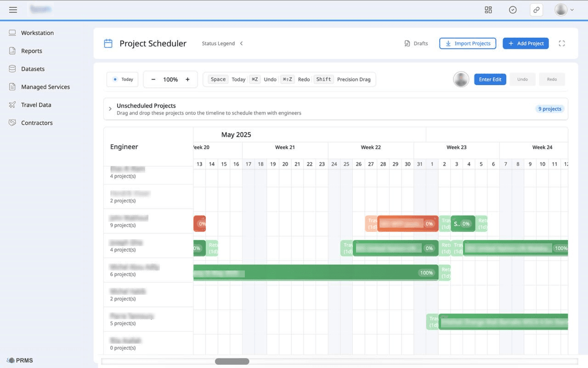
Task: Open Travel Data in the sidebar
Action: point(36,105)
